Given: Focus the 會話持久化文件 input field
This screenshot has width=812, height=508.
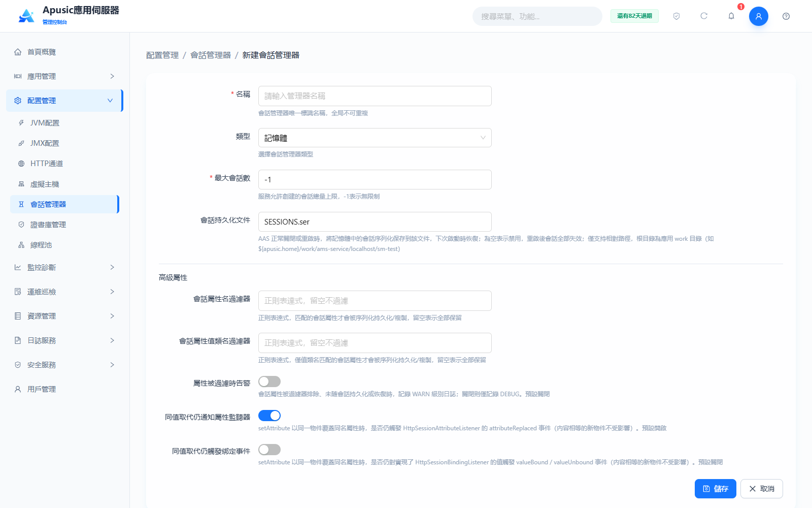Looking at the screenshot, I should point(375,221).
